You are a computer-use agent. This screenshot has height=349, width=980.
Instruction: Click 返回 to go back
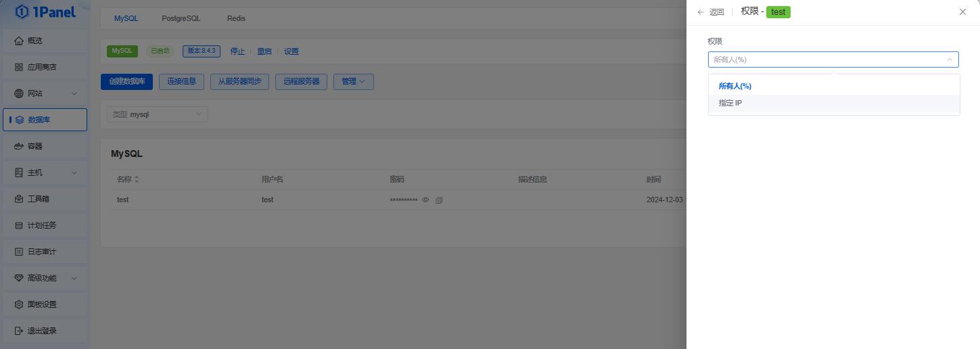coord(711,12)
